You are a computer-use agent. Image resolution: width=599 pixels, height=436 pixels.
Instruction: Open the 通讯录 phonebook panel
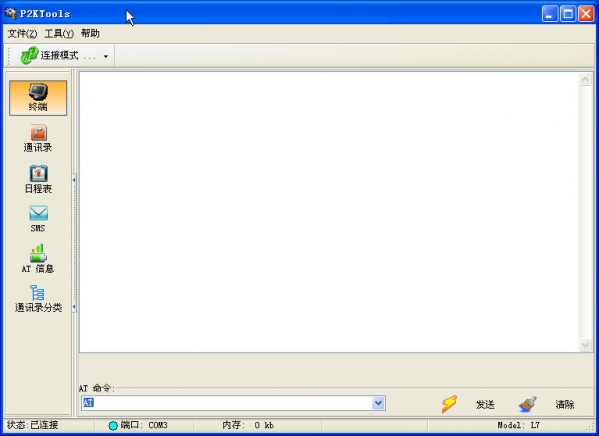click(38, 138)
